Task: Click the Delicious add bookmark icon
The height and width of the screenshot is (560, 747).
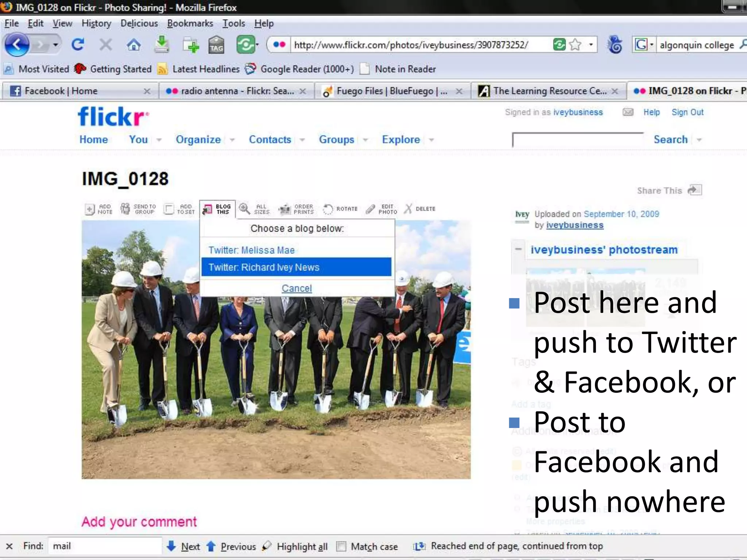Action: pos(191,45)
